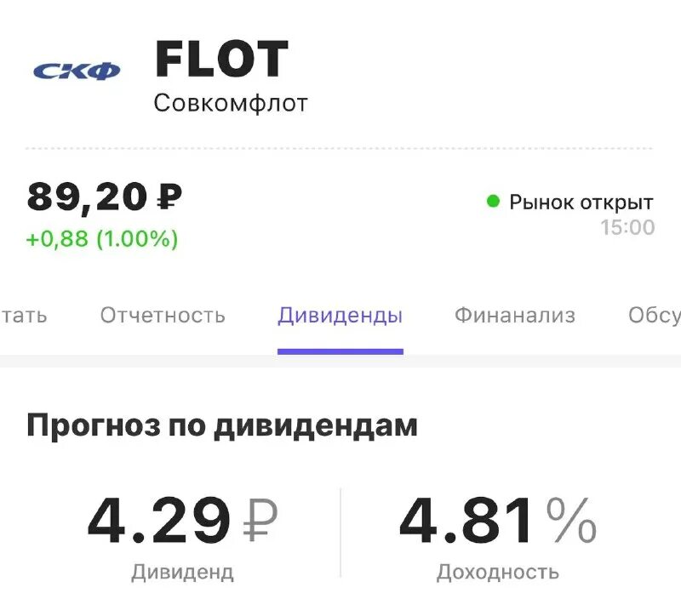Open the Отчетность tab
Screen dimensions: 681x616
coord(163,316)
